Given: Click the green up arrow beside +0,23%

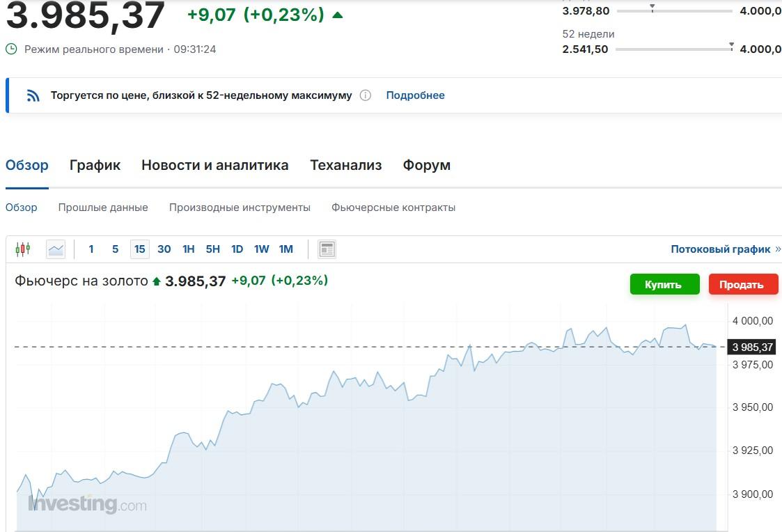Looking at the screenshot, I should [338, 15].
